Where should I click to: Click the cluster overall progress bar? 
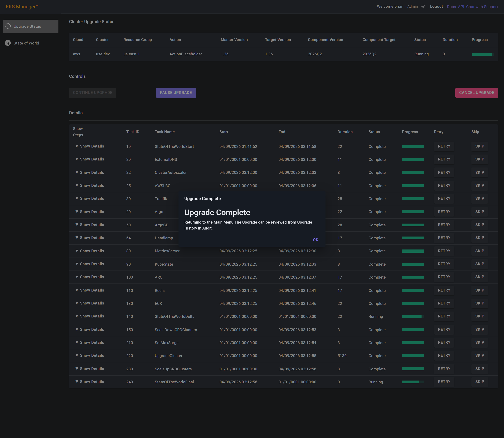click(483, 54)
